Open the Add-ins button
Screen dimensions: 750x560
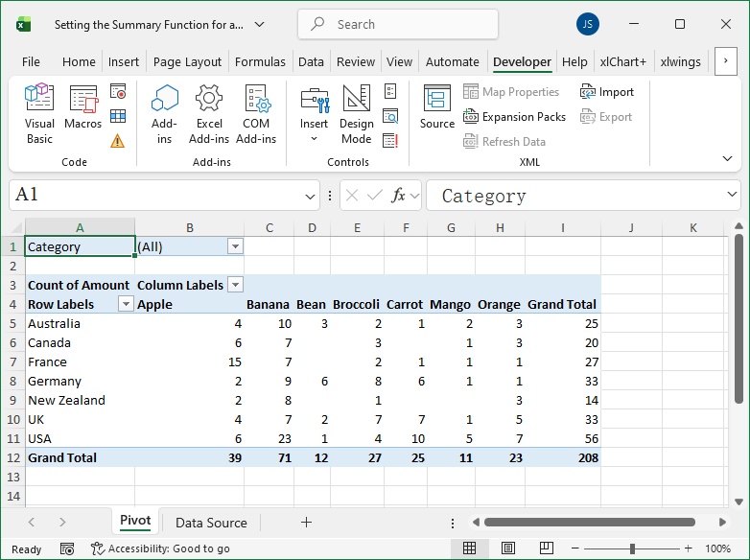click(164, 114)
